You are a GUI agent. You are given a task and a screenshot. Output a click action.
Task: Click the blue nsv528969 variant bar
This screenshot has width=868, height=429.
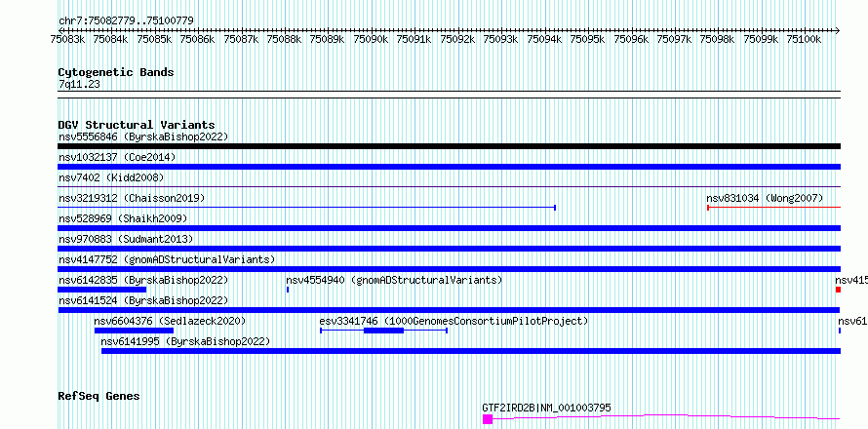[x=449, y=228]
